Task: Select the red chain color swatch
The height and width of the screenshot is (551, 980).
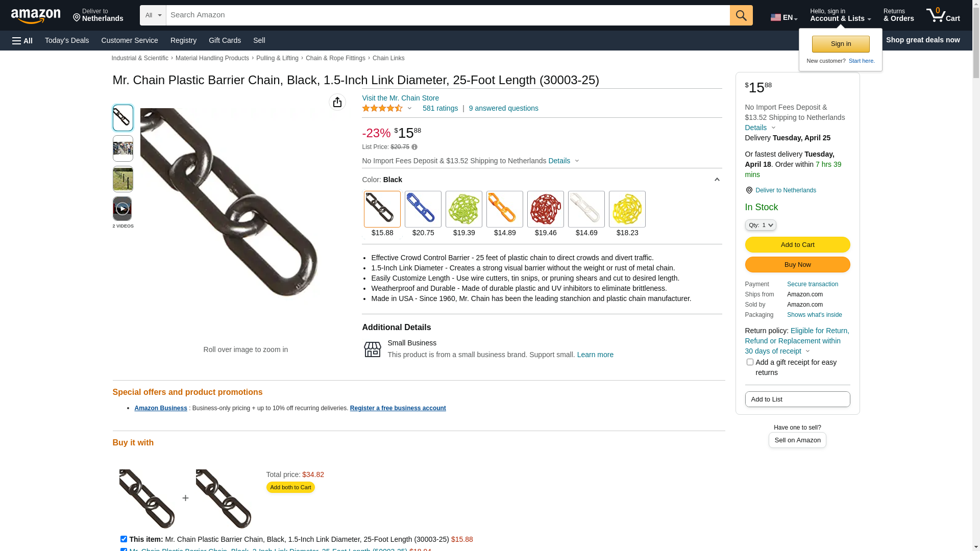Action: [546, 209]
